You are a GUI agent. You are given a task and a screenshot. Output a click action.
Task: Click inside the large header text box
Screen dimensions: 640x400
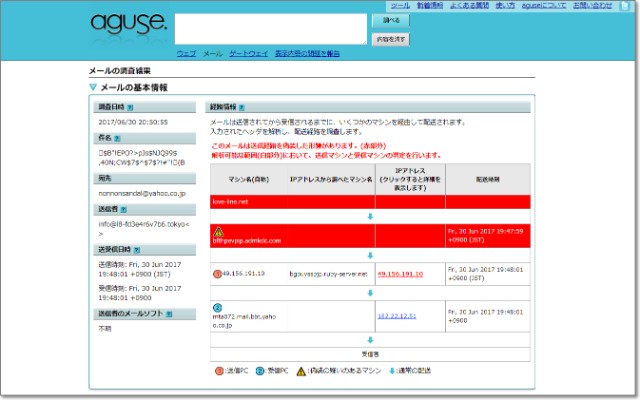coord(271,29)
